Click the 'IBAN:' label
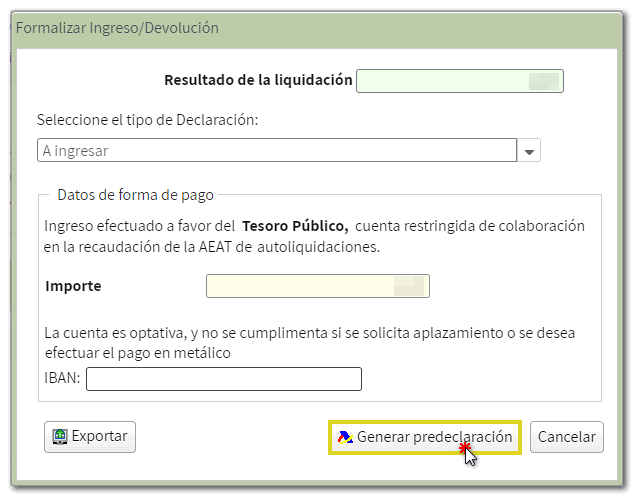The width and height of the screenshot is (634, 497). pyautogui.click(x=62, y=379)
